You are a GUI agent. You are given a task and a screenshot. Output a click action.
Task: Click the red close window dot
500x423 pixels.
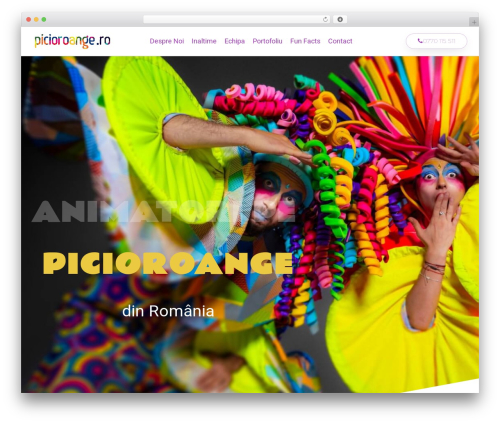coord(29,19)
